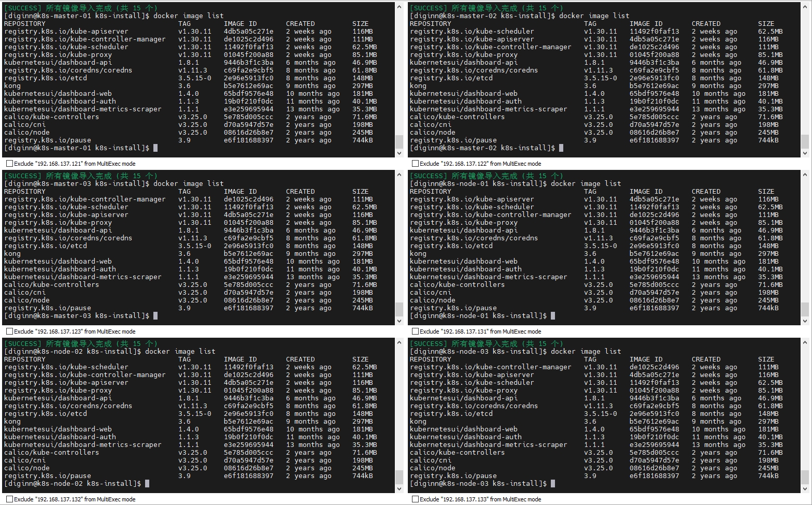Click scroll-down arrow in k8s-master-01 terminal
The height and width of the screenshot is (505, 812).
[x=399, y=153]
